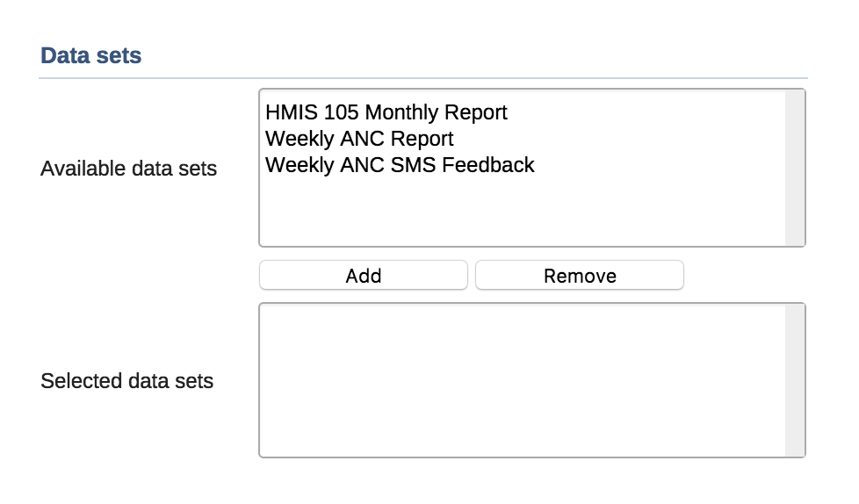Add the selected data set using Add

[x=363, y=276]
